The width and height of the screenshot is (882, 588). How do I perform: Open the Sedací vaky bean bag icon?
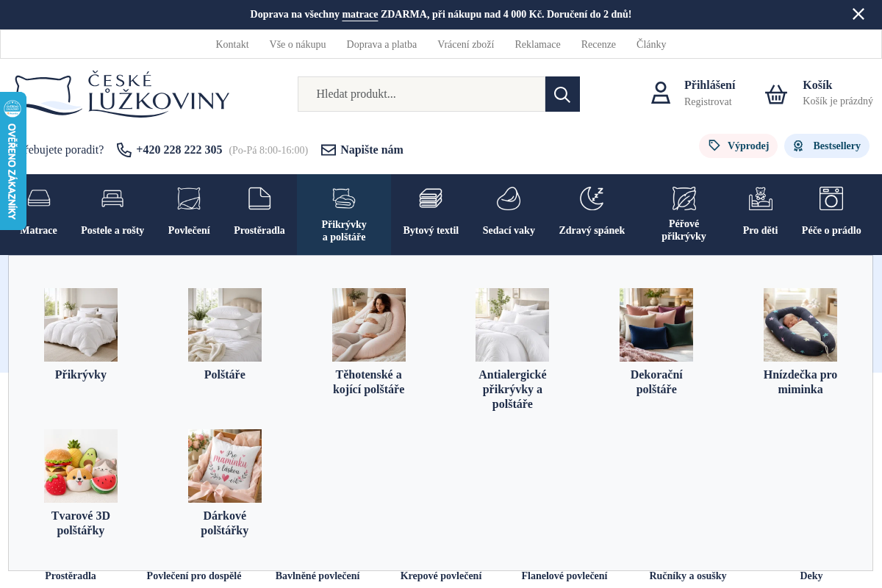point(509,198)
